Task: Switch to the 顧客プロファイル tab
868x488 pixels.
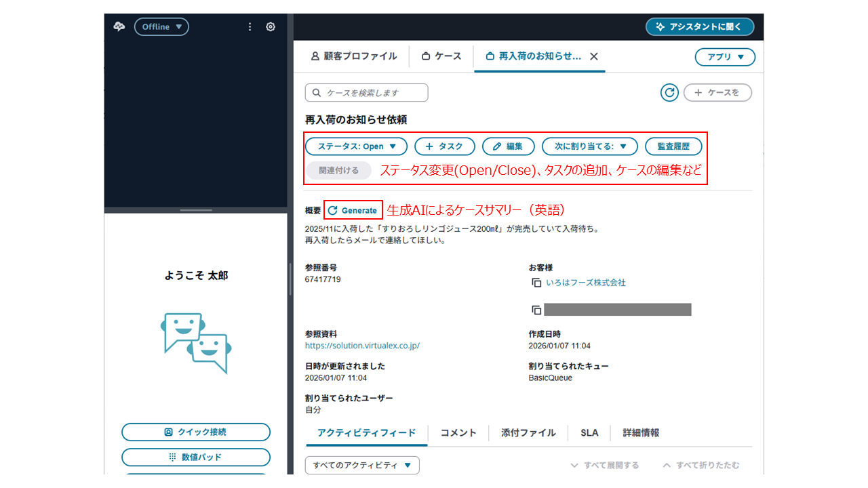Action: [353, 57]
